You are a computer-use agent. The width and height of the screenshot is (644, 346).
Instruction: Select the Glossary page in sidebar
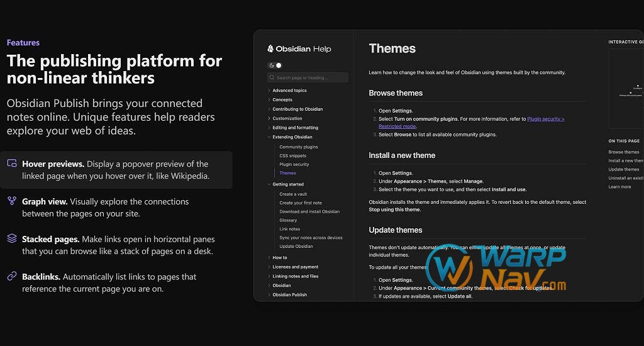288,220
